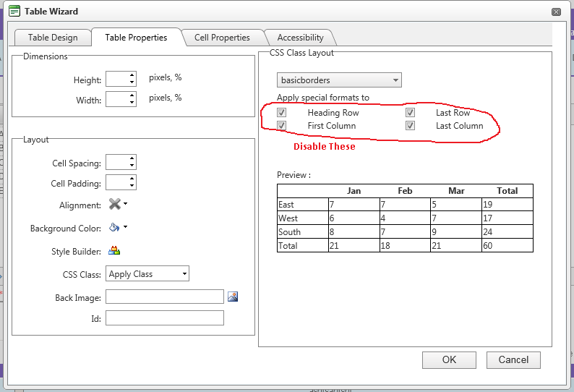Image resolution: width=574 pixels, height=392 pixels.
Task: Click the preview cell showing 19
Action: click(507, 205)
